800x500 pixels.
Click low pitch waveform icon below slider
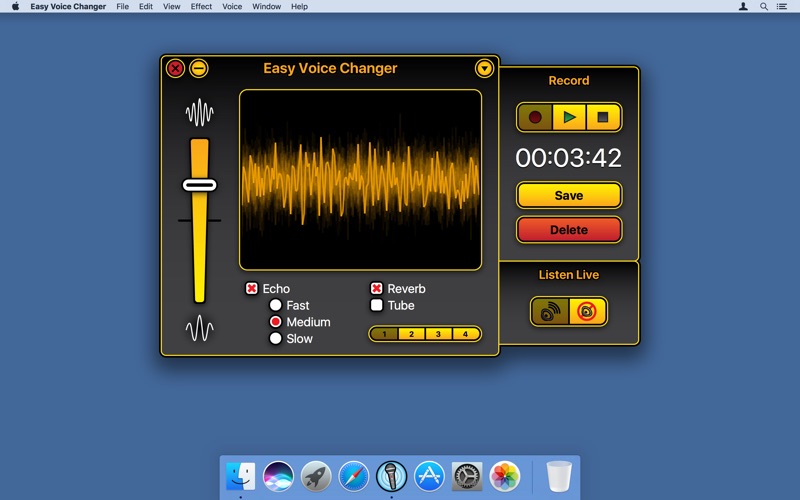click(x=200, y=328)
